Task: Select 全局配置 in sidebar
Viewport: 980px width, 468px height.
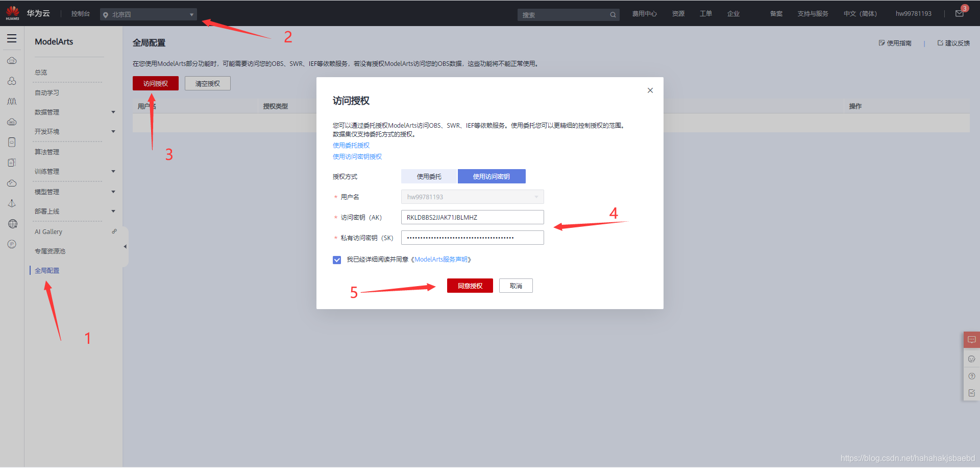Action: pyautogui.click(x=47, y=270)
